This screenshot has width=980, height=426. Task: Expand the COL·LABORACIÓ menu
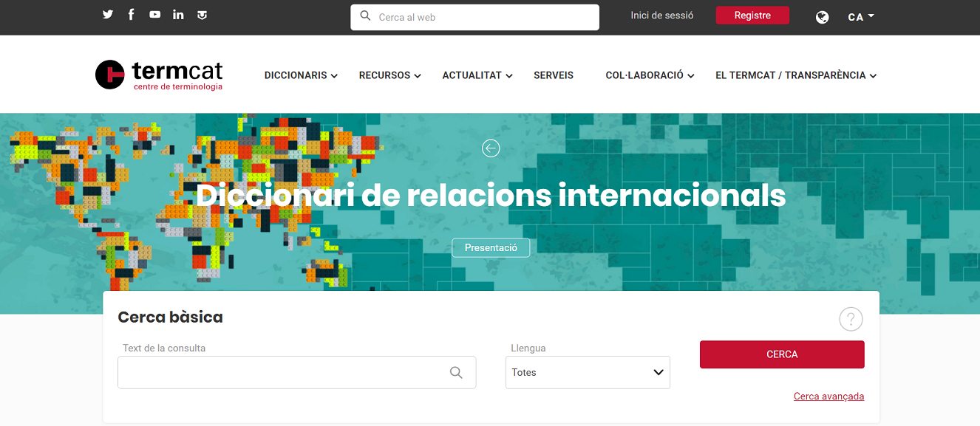650,75
